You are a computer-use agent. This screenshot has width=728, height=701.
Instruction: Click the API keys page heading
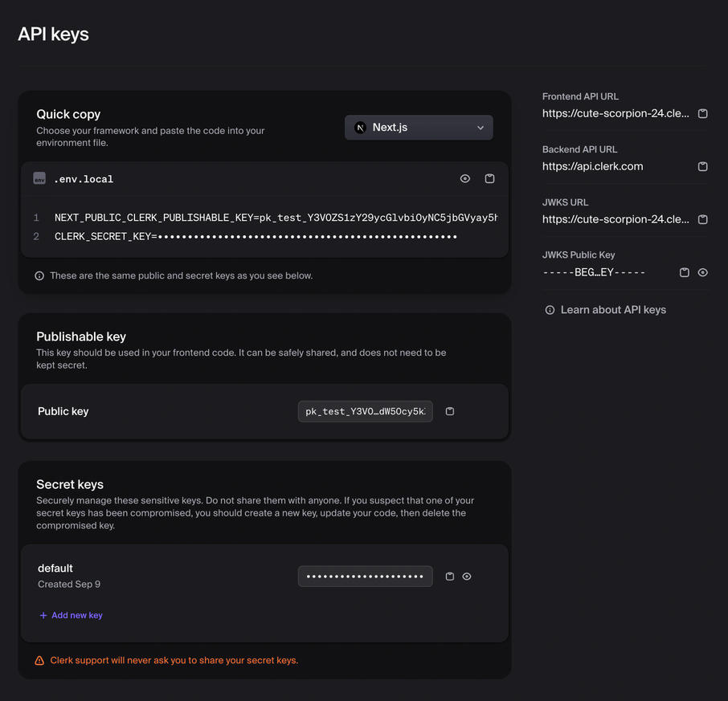[53, 34]
